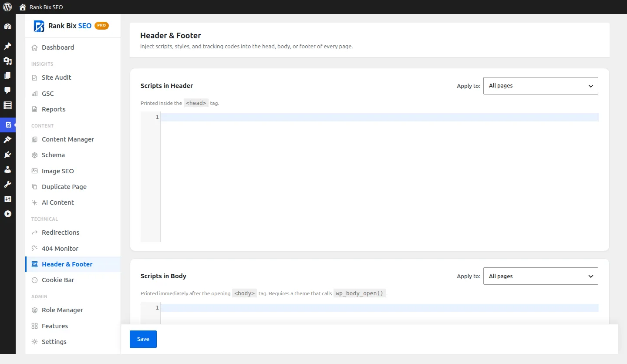Open Users person icon

click(x=7, y=169)
